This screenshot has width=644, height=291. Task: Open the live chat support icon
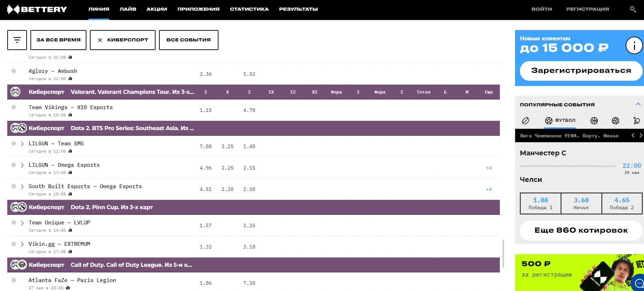(639, 283)
